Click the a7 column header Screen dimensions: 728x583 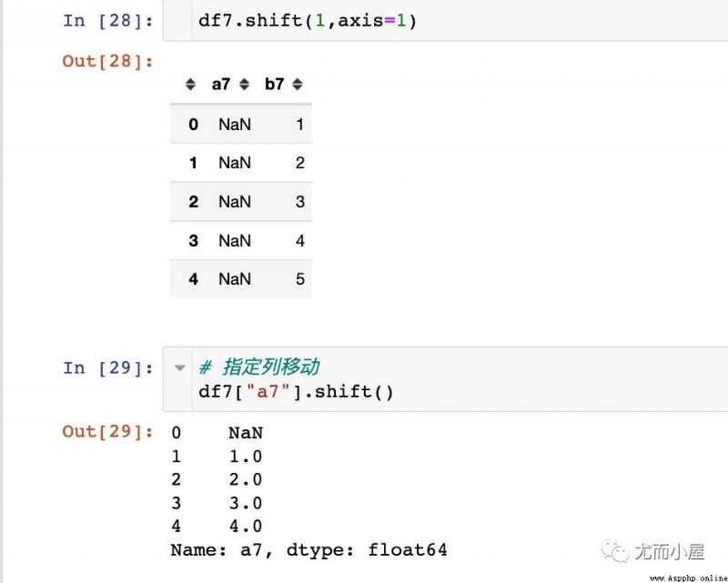(x=221, y=84)
